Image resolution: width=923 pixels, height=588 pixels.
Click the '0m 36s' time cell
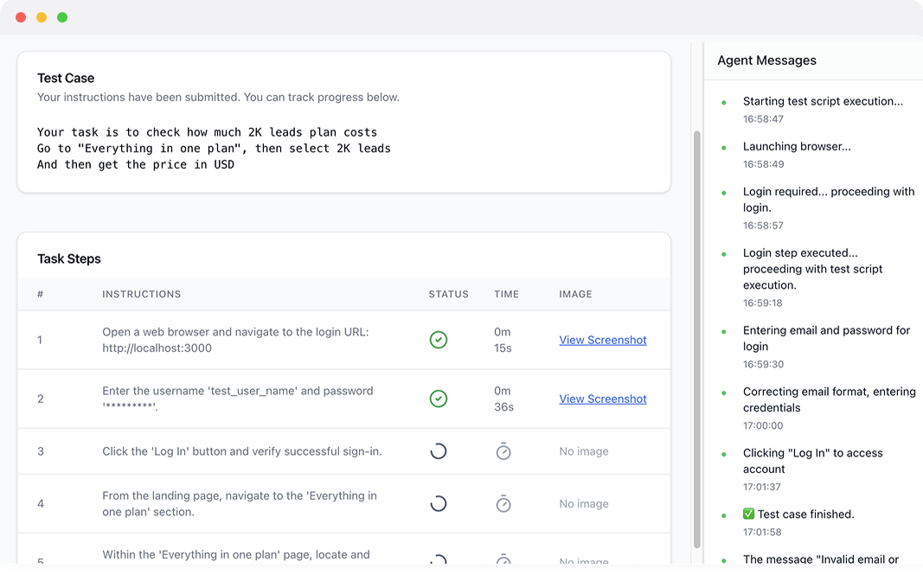(x=503, y=399)
